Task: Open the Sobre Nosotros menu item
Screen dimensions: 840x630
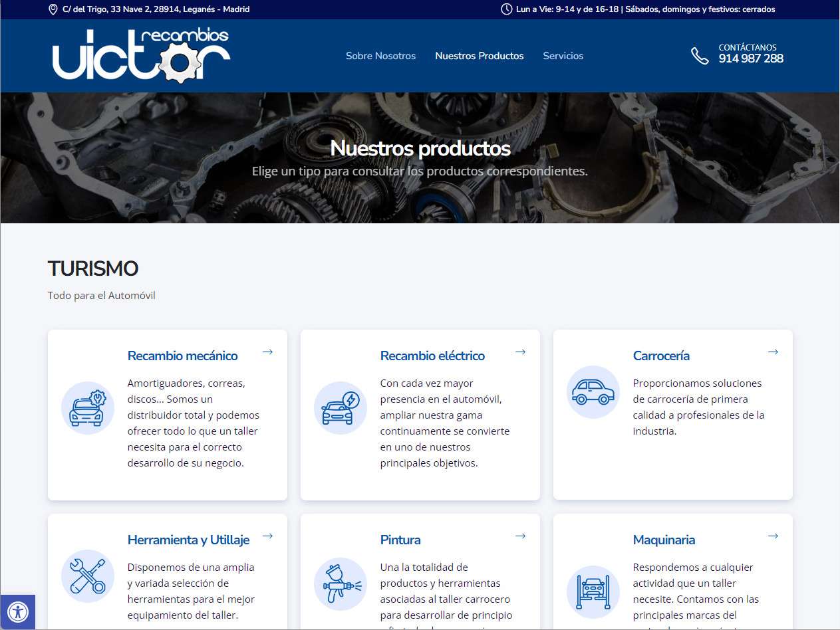Action: click(380, 56)
